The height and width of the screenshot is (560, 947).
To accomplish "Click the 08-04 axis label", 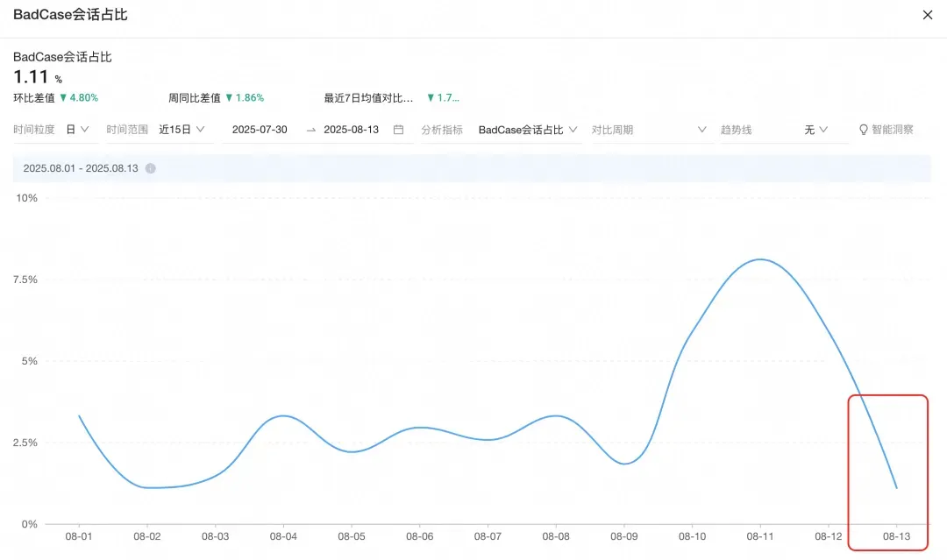I will point(283,536).
